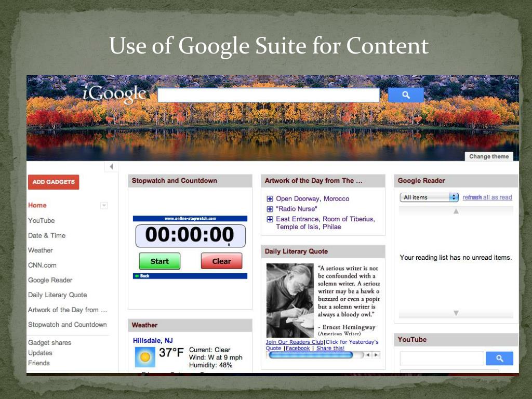Click Join Our Readers Club link

295,342
